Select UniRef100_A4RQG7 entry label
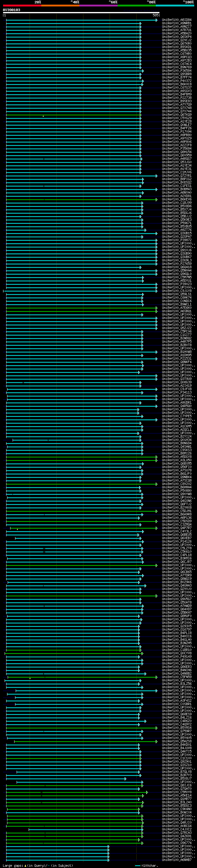This screenshot has height=868, width=197. 176,159
